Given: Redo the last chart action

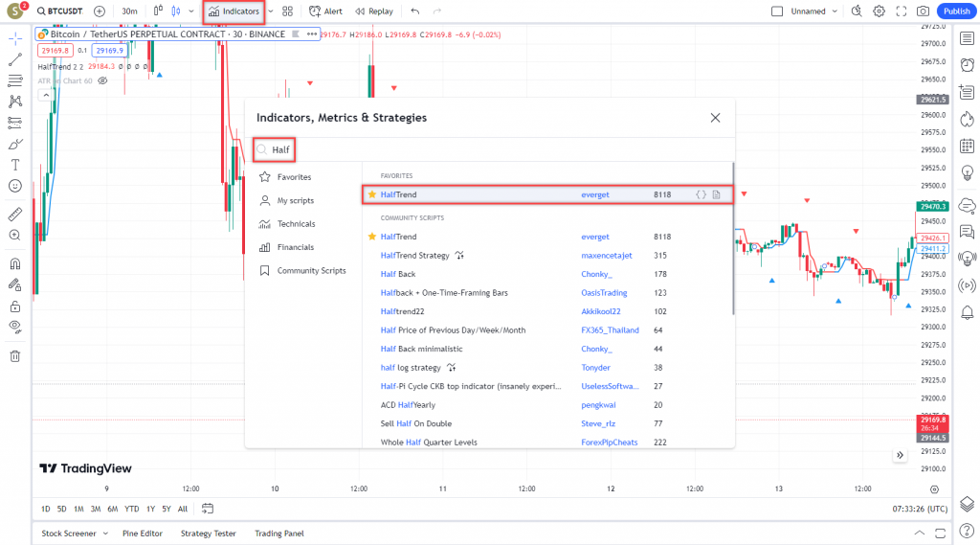Looking at the screenshot, I should pyautogui.click(x=436, y=11).
